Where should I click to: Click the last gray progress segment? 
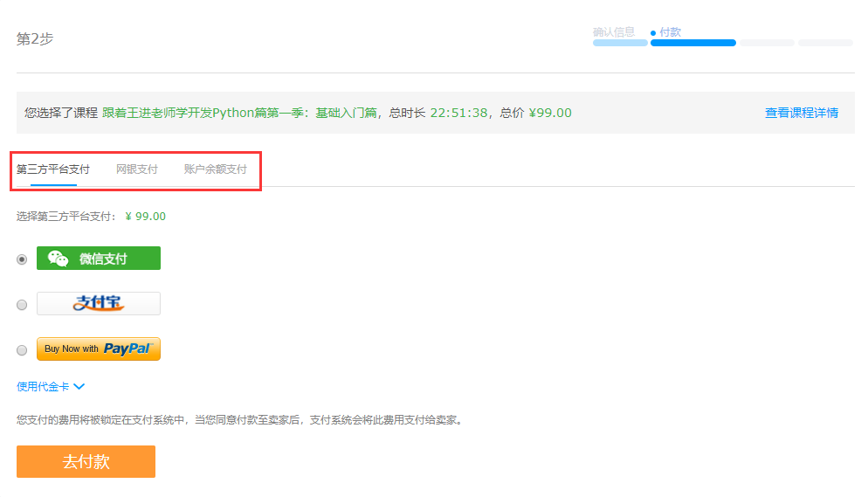825,43
